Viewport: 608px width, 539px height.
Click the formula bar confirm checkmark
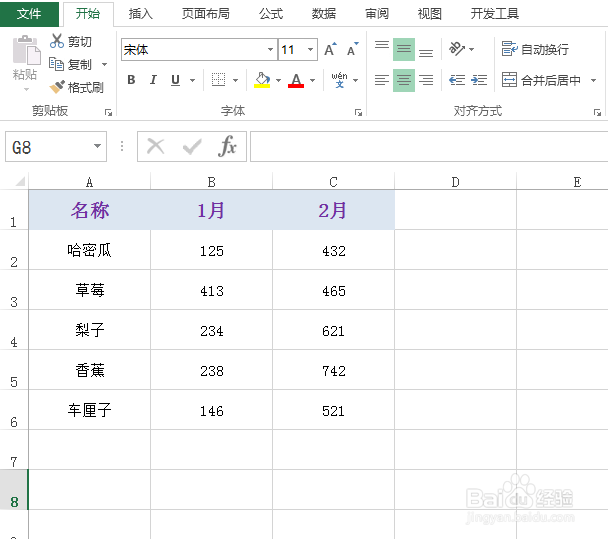pyautogui.click(x=192, y=147)
